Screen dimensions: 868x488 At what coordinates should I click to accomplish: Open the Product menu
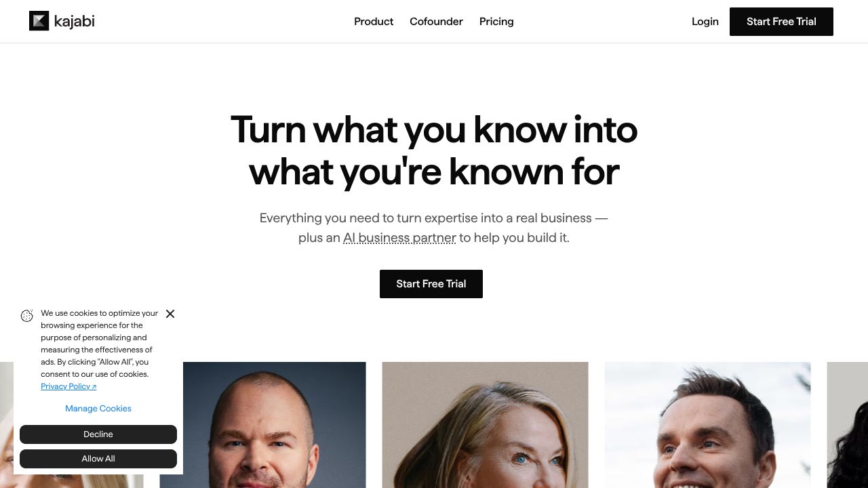coord(374,22)
